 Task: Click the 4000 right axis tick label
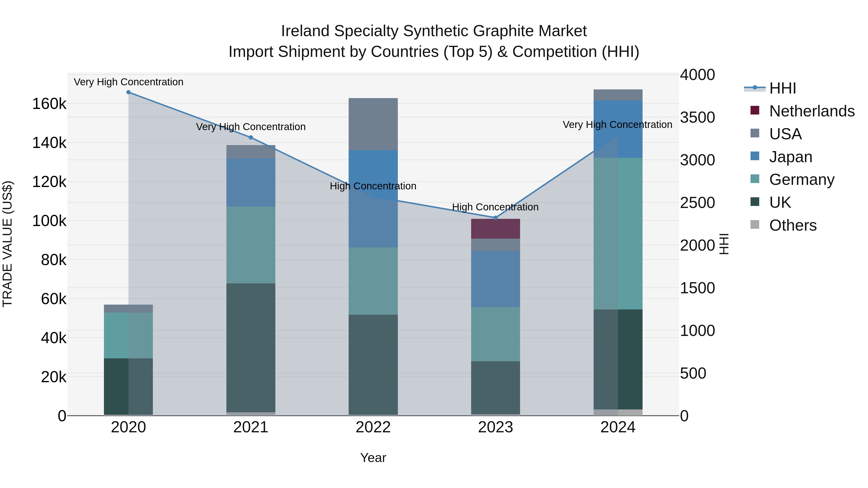pos(698,75)
